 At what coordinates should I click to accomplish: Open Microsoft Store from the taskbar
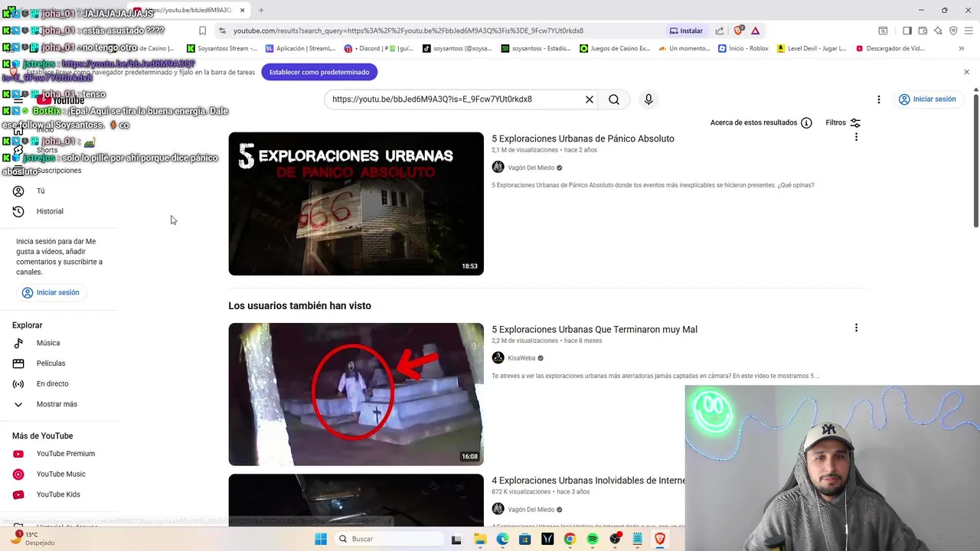[524, 540]
